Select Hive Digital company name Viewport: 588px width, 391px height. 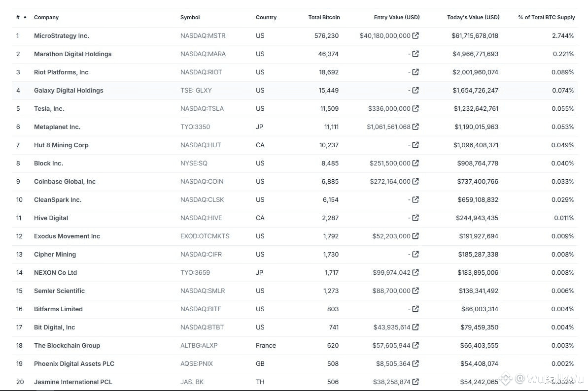point(51,218)
